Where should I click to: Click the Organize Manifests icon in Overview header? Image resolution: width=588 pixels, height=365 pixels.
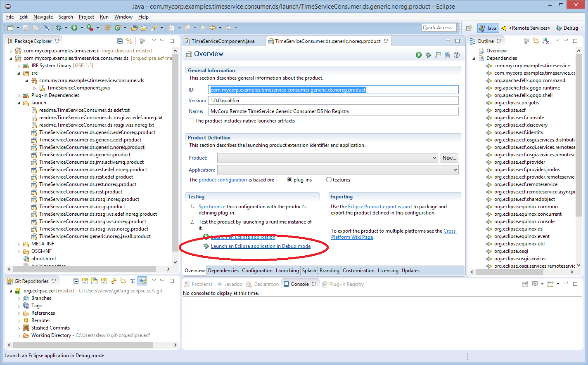[438, 55]
